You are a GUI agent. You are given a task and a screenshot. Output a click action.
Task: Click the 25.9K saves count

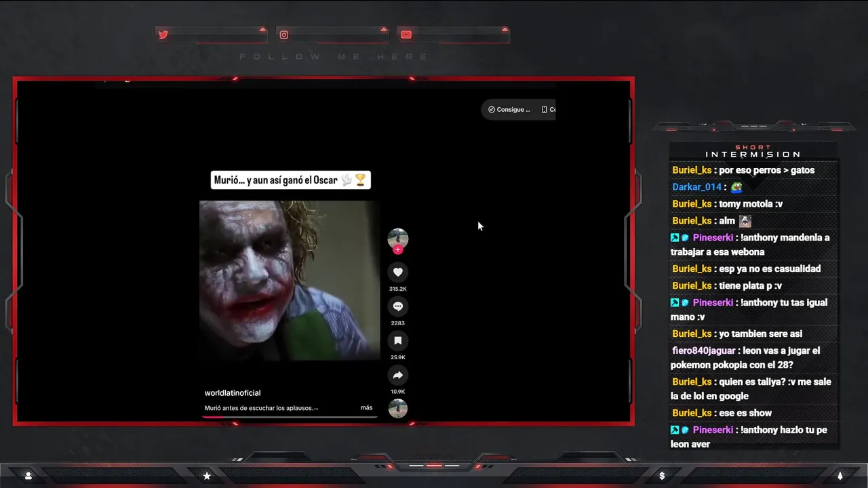[x=398, y=357]
